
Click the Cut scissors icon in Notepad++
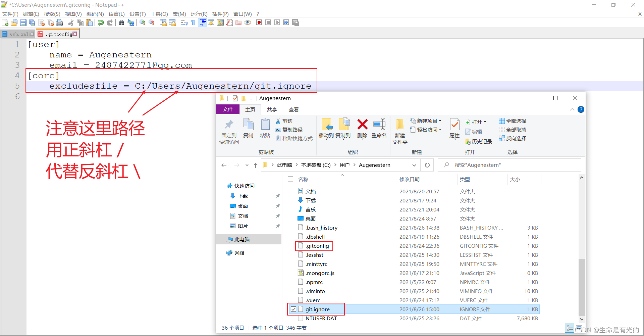pyautogui.click(x=71, y=22)
